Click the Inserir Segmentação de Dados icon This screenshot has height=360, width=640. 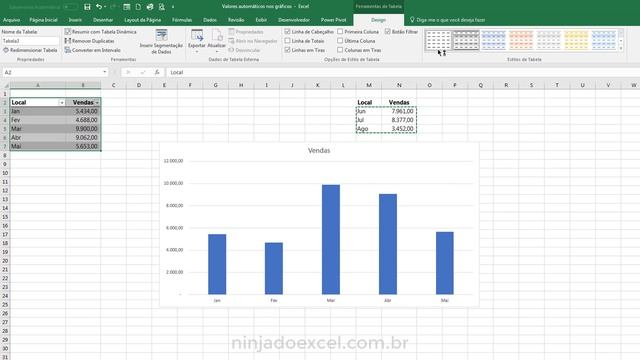pyautogui.click(x=161, y=35)
